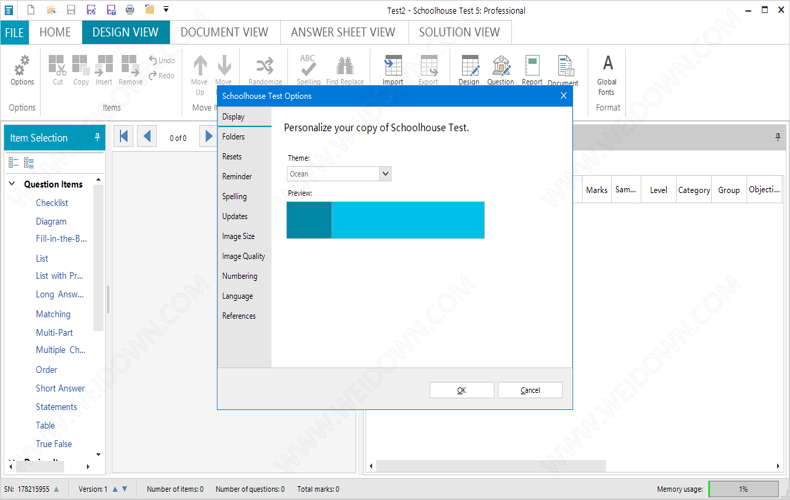Image resolution: width=790 pixels, height=500 pixels.
Task: Click the Question bank icon in ribbon
Action: coord(500,68)
